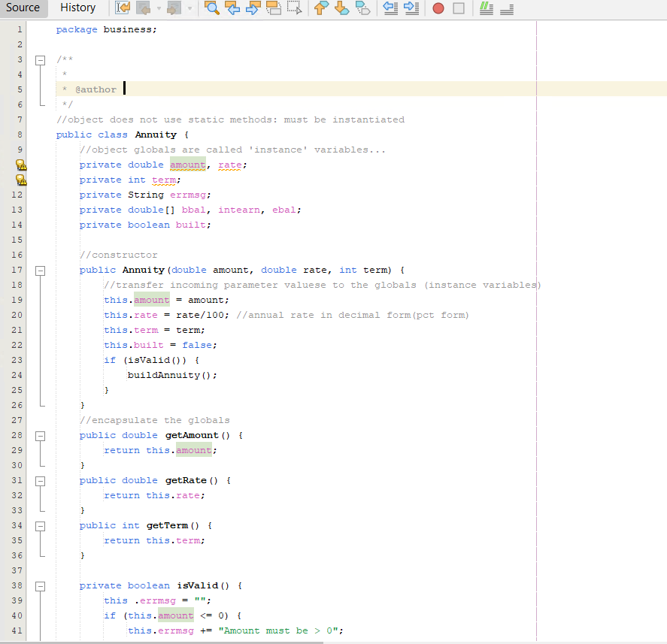667x644 pixels.
Task: Shift line left in the editor toolbar
Action: pos(390,8)
